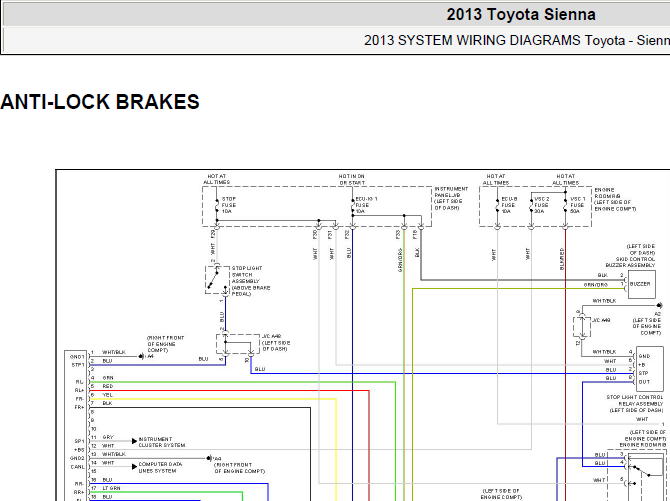Select the 'FR-' terminal label
This screenshot has height=501, width=670.
(x=79, y=399)
